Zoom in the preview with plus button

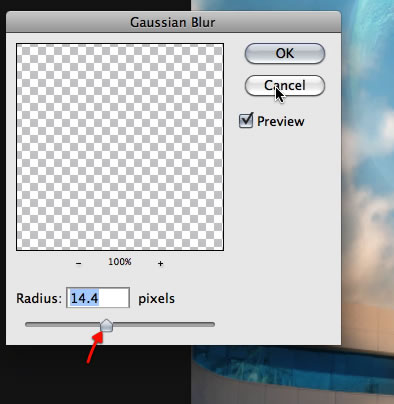(160, 263)
